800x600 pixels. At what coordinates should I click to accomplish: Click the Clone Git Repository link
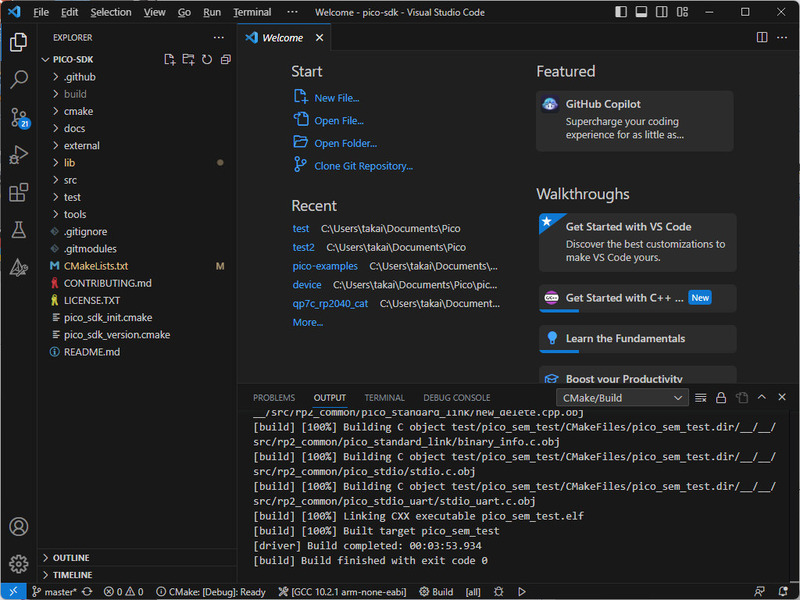(363, 166)
